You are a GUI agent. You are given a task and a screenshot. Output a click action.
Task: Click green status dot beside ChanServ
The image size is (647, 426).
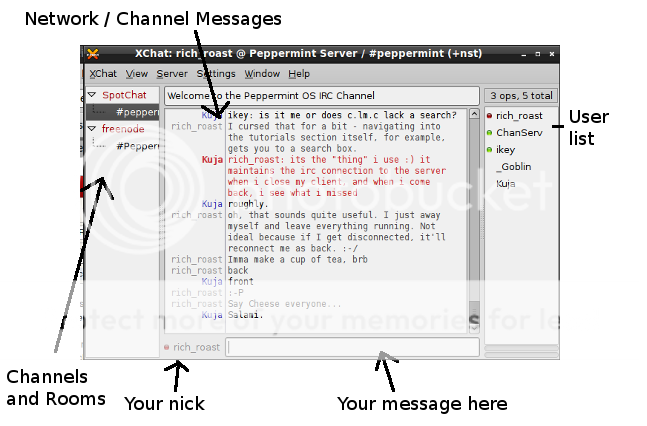(x=489, y=133)
